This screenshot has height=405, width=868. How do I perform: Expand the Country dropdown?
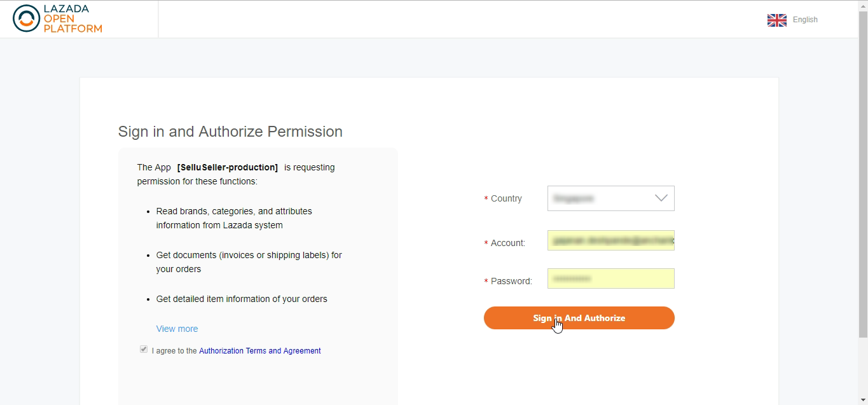610,198
